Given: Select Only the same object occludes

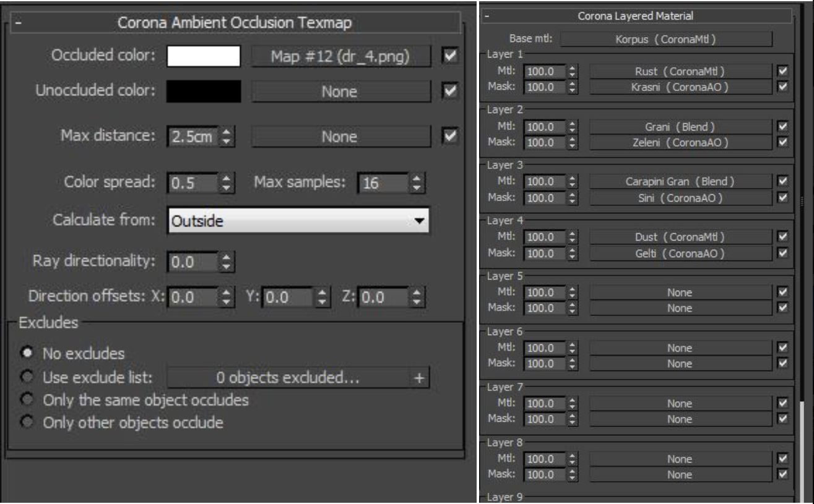Looking at the screenshot, I should [27, 401].
